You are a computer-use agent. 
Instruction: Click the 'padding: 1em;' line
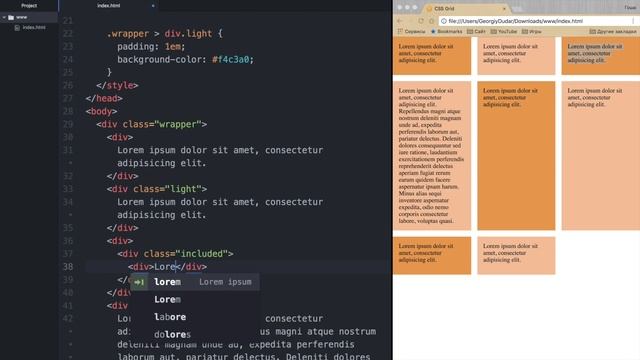[x=151, y=47]
